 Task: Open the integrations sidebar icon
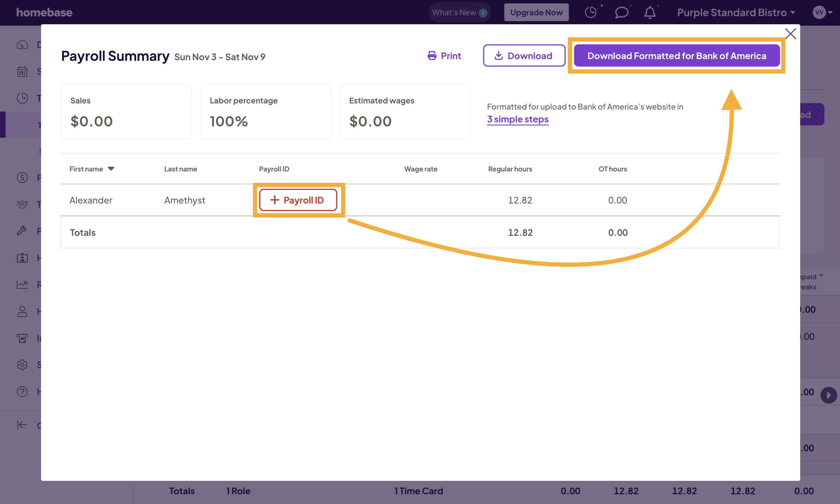[x=22, y=338]
